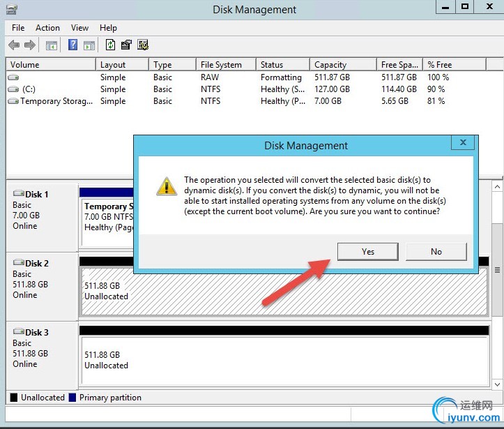Click the Healthy (S... status cell

[282, 89]
